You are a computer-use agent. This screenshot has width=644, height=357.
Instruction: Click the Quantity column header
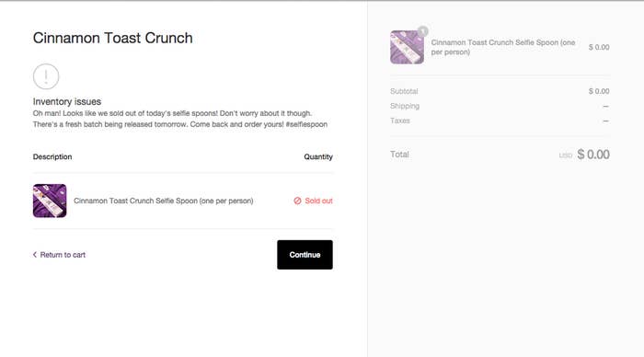click(x=318, y=157)
